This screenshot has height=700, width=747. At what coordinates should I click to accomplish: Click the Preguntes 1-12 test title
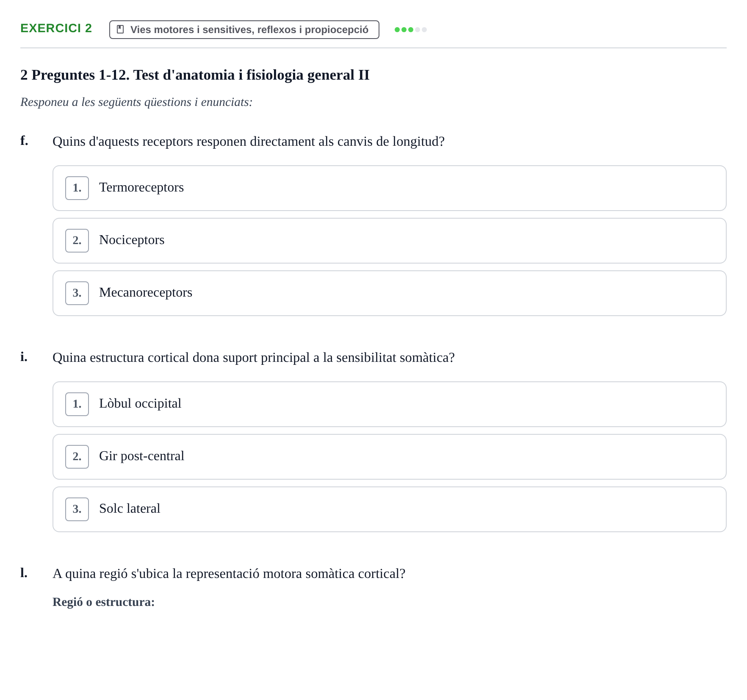(x=195, y=75)
